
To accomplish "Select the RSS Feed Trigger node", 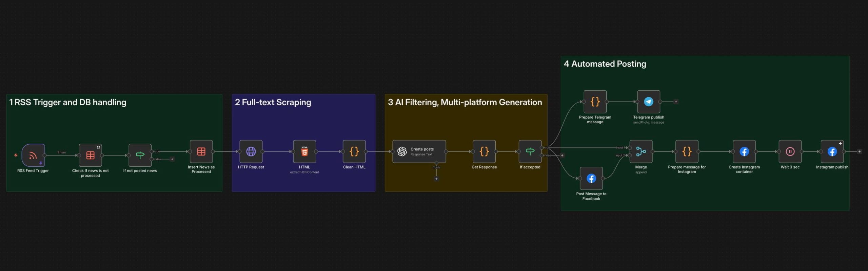I will [33, 155].
